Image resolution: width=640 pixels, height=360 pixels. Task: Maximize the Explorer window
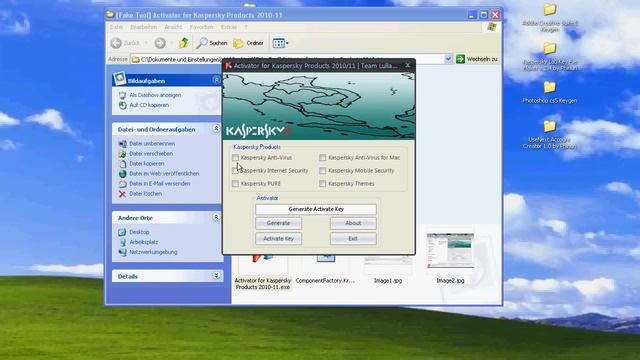[x=484, y=15]
